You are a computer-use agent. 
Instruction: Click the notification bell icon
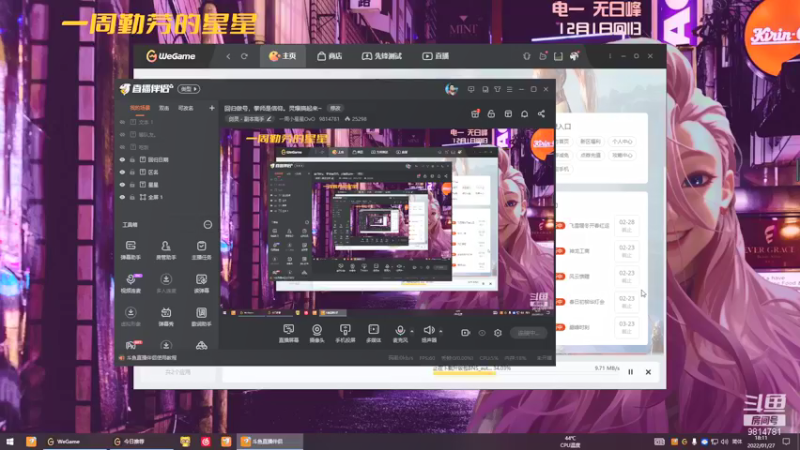point(524,114)
